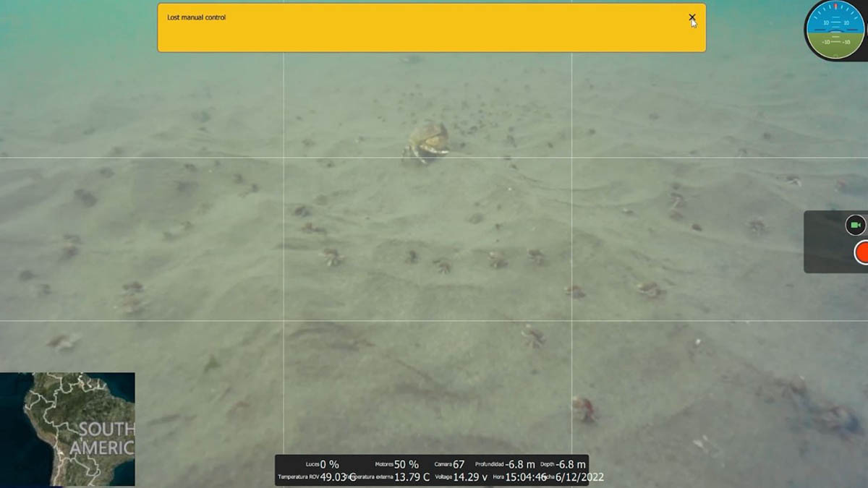Start recording with the red record button
Image resolution: width=868 pixels, height=488 pixels.
(x=862, y=253)
